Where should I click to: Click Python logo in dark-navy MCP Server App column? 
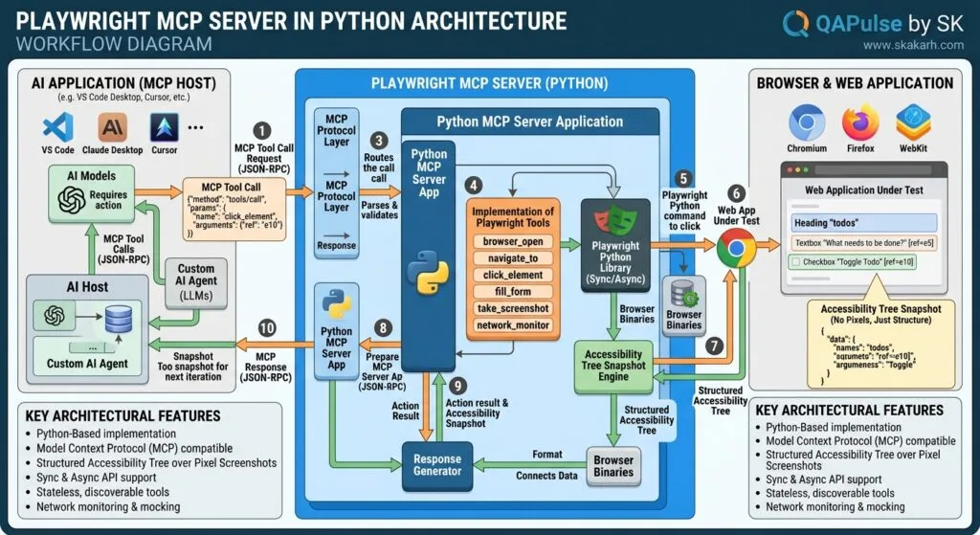pos(428,272)
